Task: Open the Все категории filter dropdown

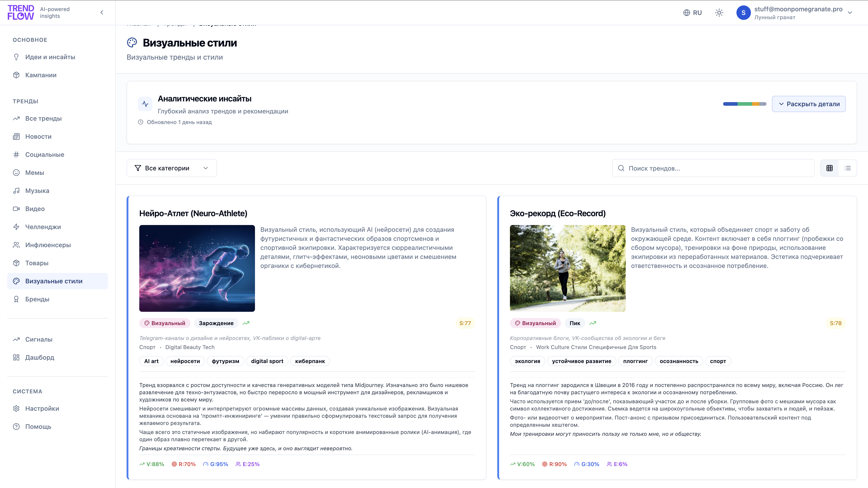Action: (172, 168)
